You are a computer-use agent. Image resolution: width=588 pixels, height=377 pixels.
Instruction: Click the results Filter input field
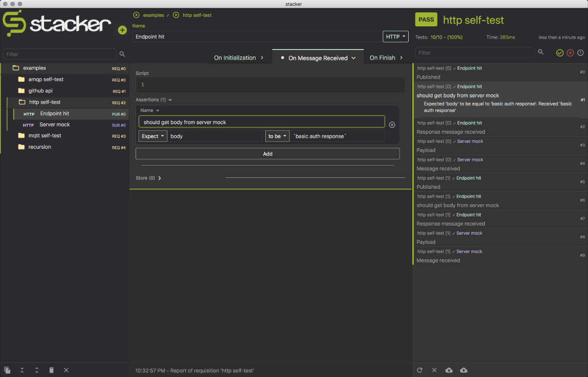(x=475, y=53)
